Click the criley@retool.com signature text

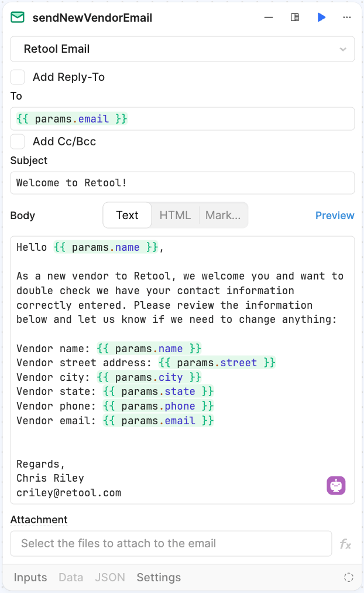68,493
